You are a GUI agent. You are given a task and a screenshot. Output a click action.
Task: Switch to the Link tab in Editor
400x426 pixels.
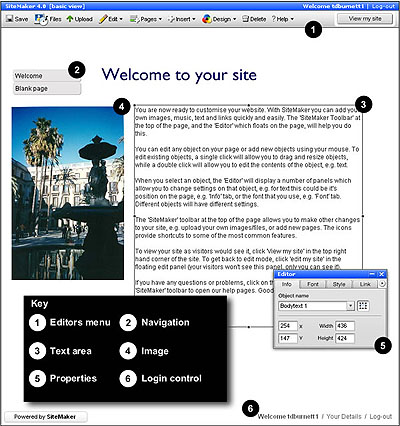(365, 284)
